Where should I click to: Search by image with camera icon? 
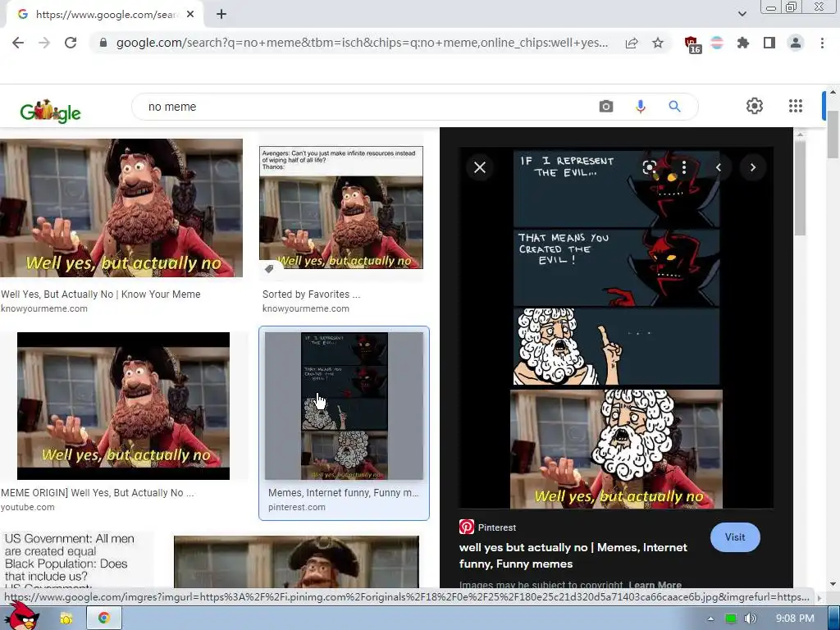pyautogui.click(x=606, y=106)
